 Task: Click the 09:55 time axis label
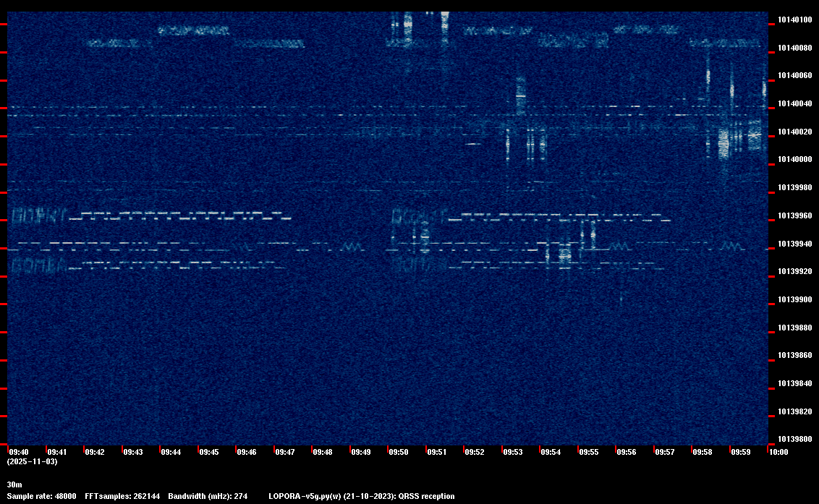[589, 452]
